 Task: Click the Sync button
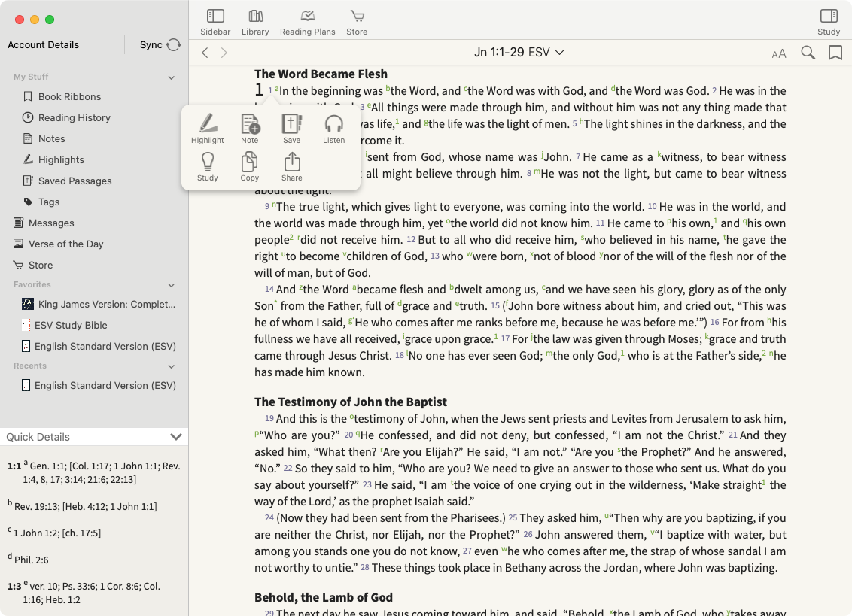tap(160, 44)
